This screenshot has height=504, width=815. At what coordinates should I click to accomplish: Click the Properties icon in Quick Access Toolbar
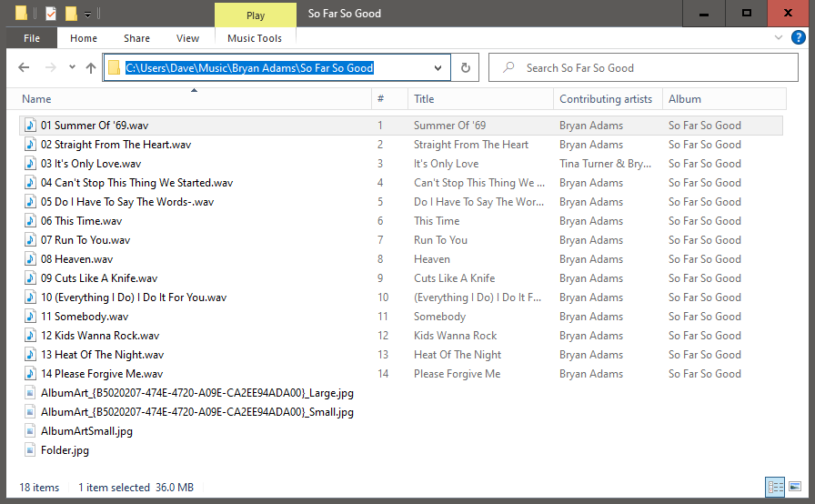click(x=50, y=14)
